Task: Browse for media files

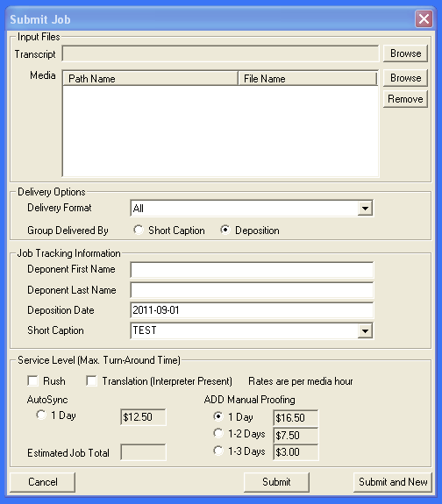Action: [x=405, y=78]
